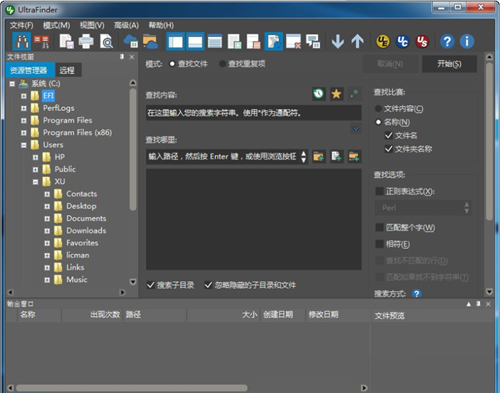Click the printer icon in toolbar
This screenshot has width=500, height=393.
coord(86,42)
